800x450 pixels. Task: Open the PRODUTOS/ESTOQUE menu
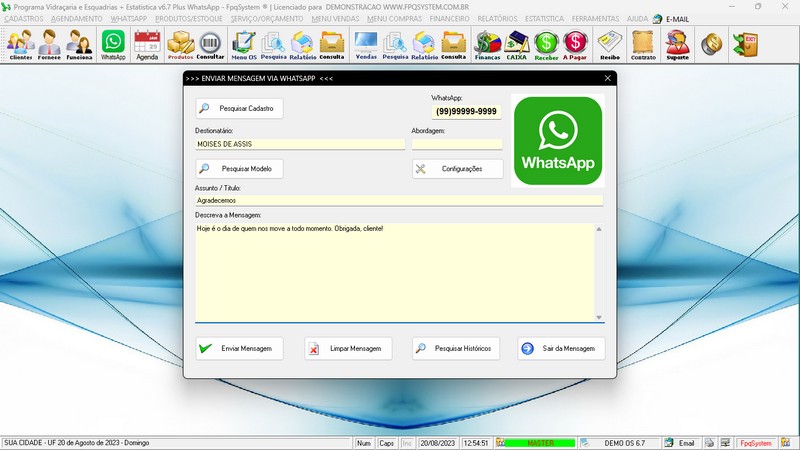[x=189, y=19]
